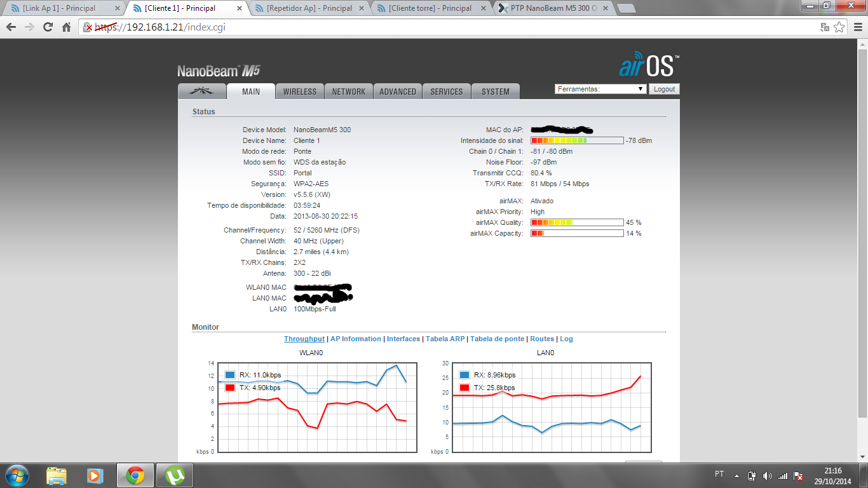Open the browser home page
The width and height of the screenshot is (868, 488).
(x=66, y=27)
